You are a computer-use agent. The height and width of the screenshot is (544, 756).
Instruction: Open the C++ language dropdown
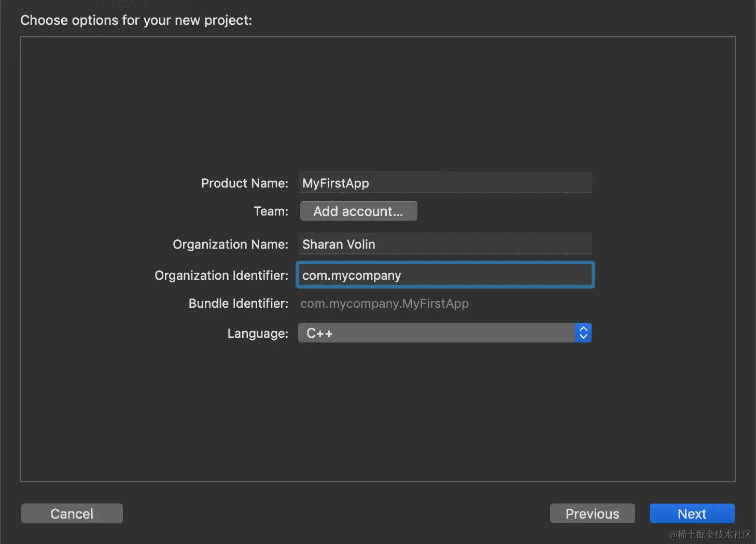(x=437, y=333)
